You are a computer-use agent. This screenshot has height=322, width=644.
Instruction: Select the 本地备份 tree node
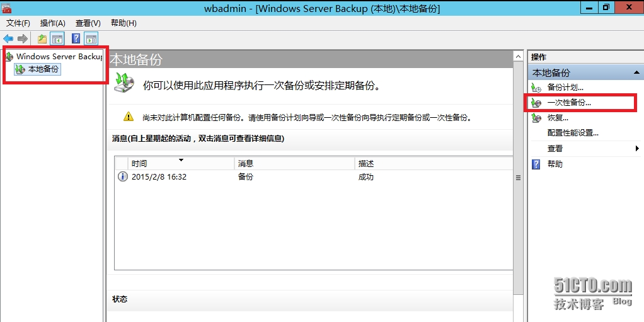tap(37, 69)
